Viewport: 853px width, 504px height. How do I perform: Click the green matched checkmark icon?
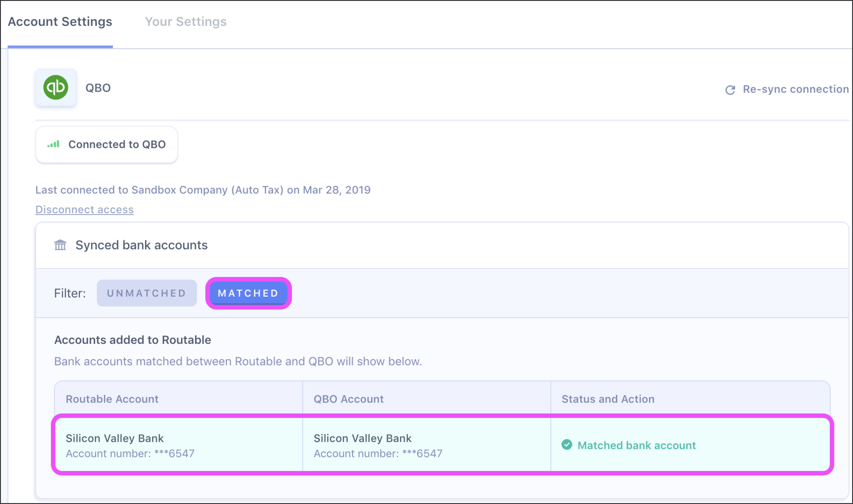pos(566,445)
